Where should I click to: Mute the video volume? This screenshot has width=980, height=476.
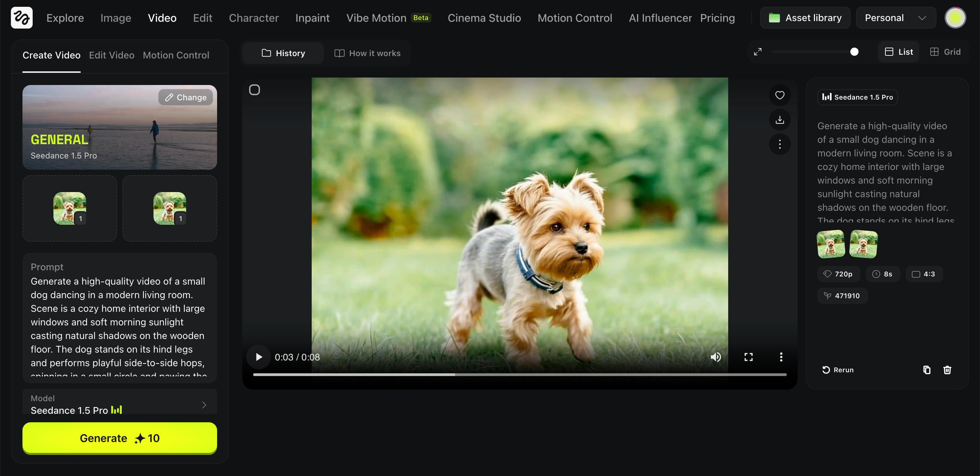(715, 357)
